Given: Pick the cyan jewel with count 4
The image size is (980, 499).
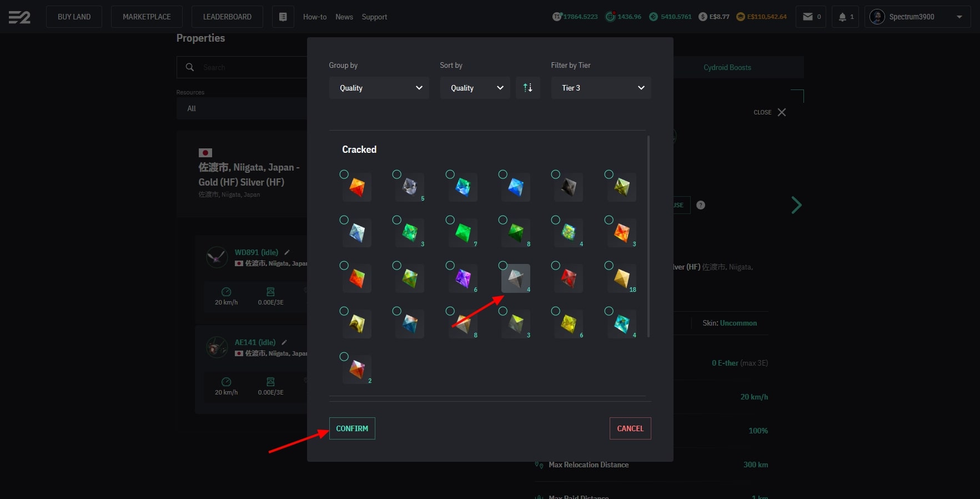Looking at the screenshot, I should click(x=622, y=324).
